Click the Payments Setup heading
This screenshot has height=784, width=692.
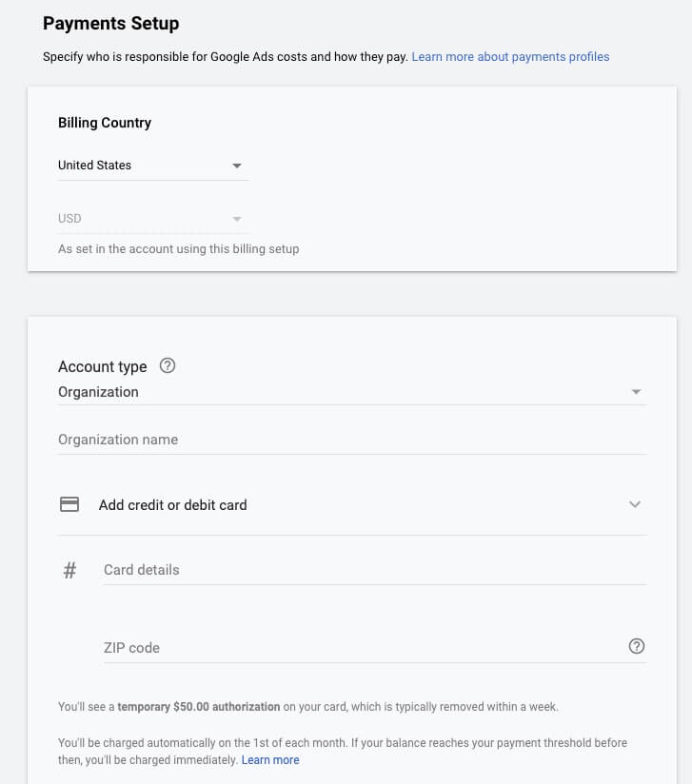click(110, 23)
